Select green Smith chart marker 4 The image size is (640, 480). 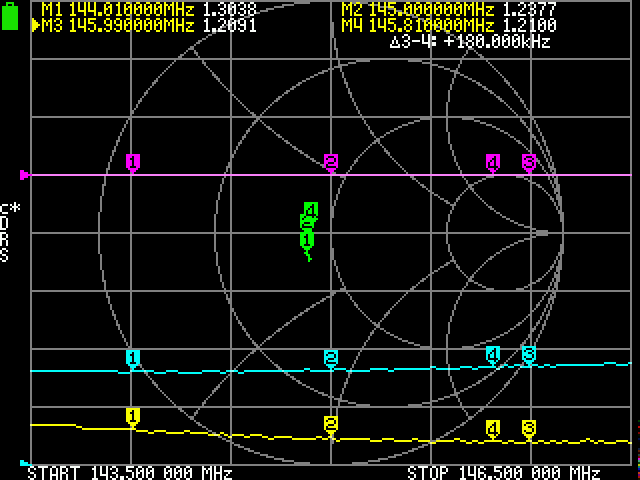pyautogui.click(x=311, y=209)
